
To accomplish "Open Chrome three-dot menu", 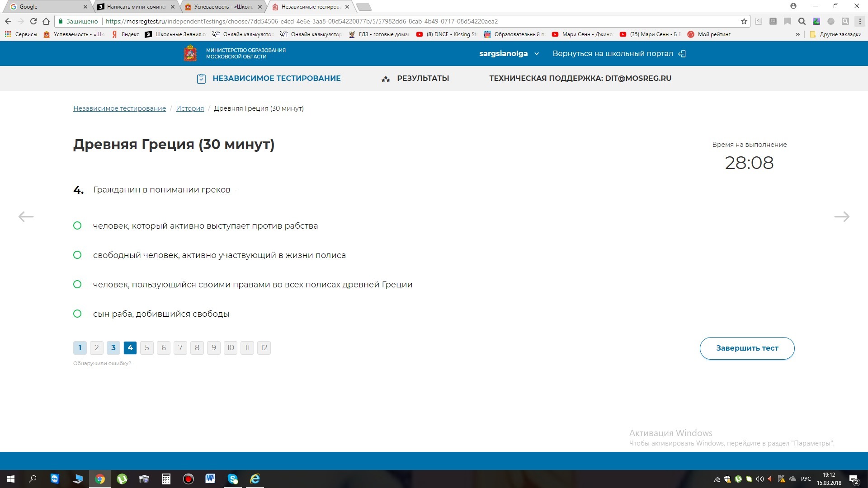I will [x=860, y=21].
